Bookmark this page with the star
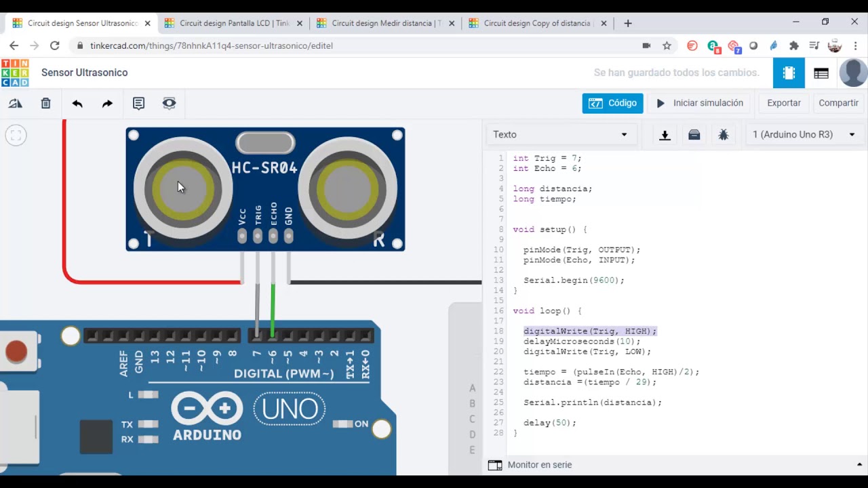 pos(667,45)
